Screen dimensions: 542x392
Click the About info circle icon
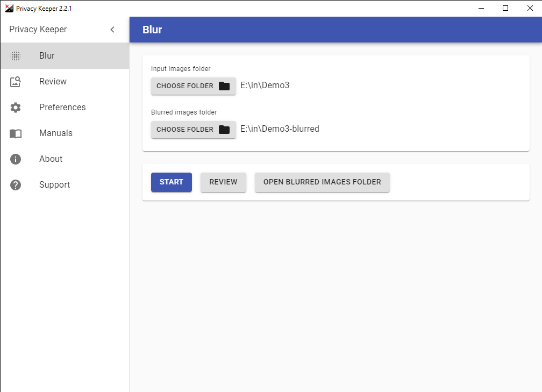[x=16, y=159]
